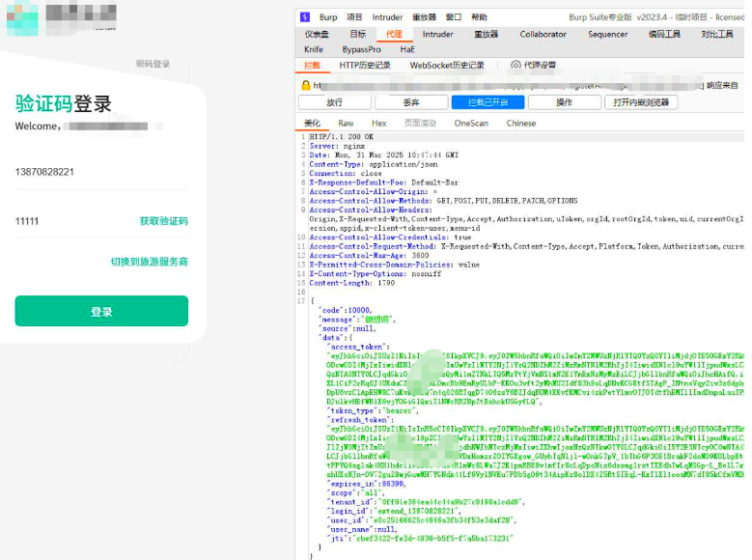
Task: Toggle the 拦截已开启 intercept button
Action: point(487,102)
